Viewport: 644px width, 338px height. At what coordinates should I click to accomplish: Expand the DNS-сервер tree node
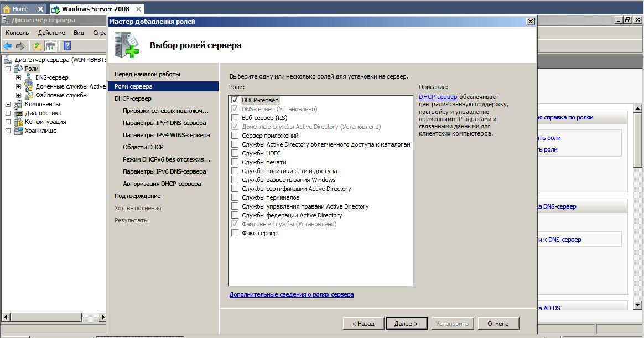coord(18,77)
